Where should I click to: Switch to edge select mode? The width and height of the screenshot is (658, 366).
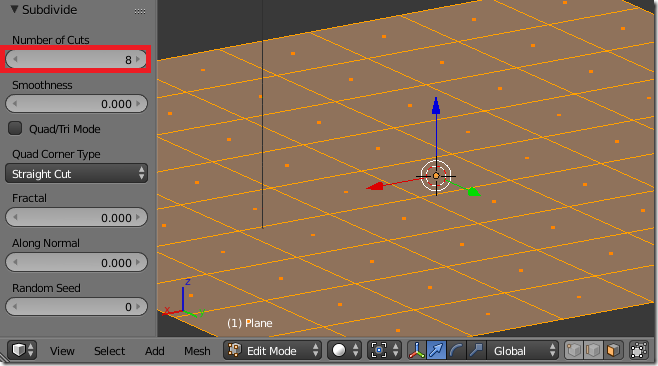point(593,350)
